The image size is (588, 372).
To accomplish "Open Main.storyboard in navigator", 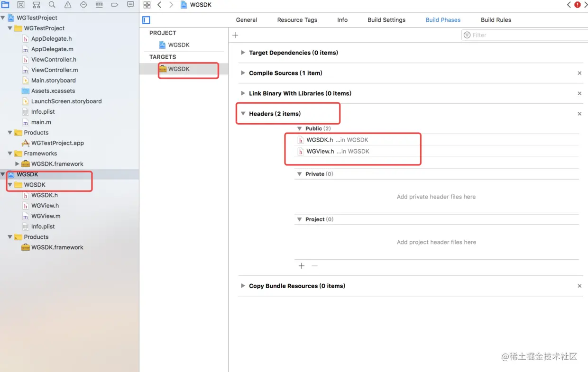I will (x=53, y=81).
